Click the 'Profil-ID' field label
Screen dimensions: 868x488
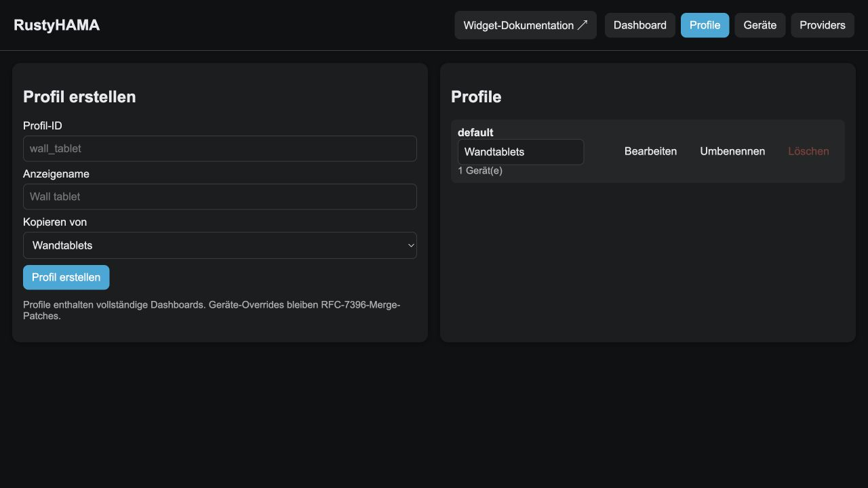coord(43,125)
